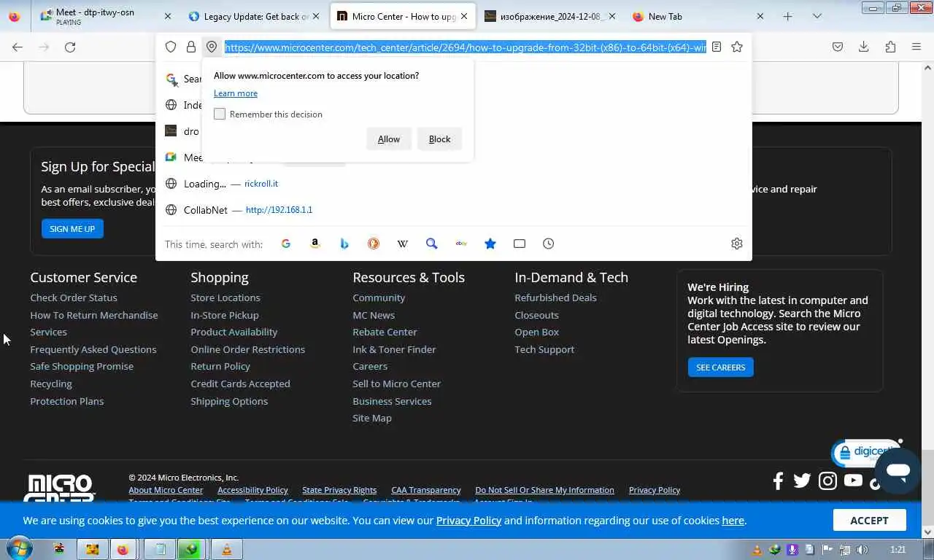Image resolution: width=934 pixels, height=560 pixels.
Task: Search history with clock icon
Action: [x=549, y=244]
